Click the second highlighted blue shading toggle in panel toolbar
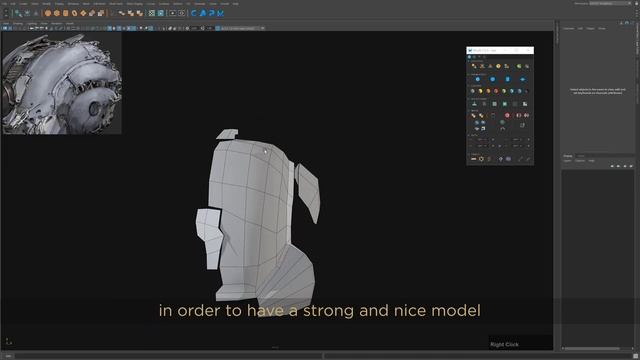 119,28
